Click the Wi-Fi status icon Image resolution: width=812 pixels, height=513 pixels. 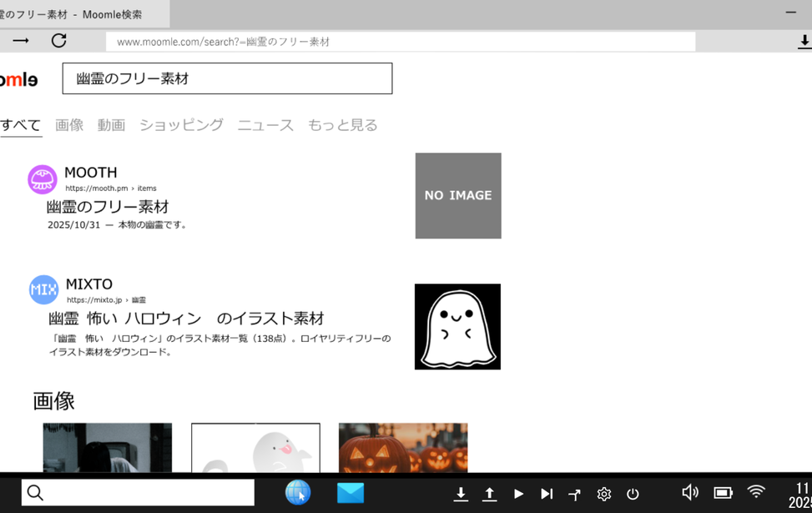pyautogui.click(x=756, y=492)
